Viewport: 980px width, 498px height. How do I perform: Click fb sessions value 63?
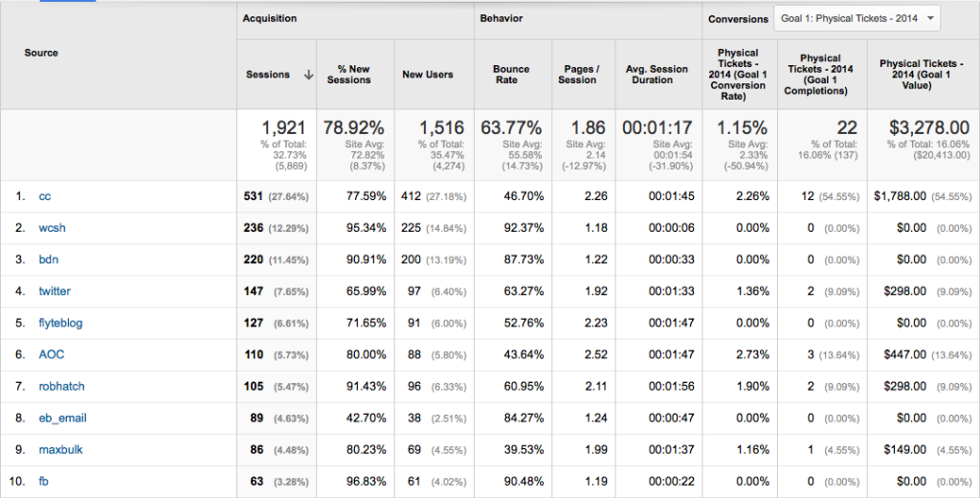pyautogui.click(x=256, y=482)
